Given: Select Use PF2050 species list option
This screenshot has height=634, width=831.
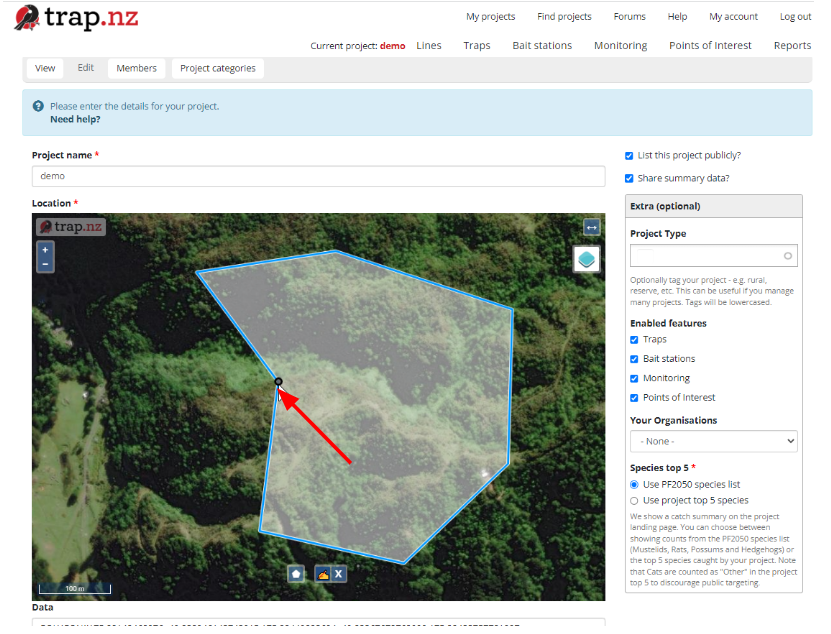Looking at the screenshot, I should point(634,485).
